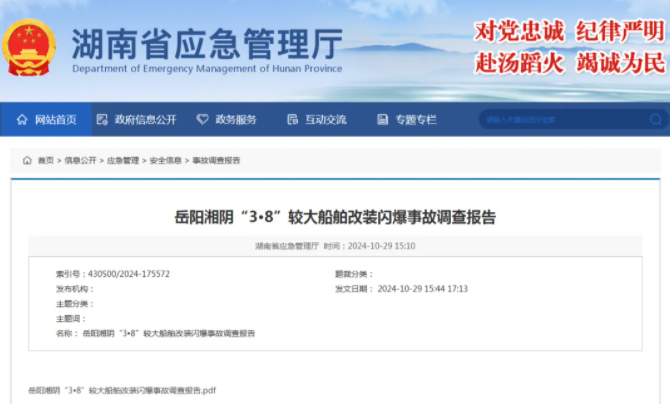Click the heart icon beside 政务服务
The image size is (670, 407).
(203, 120)
